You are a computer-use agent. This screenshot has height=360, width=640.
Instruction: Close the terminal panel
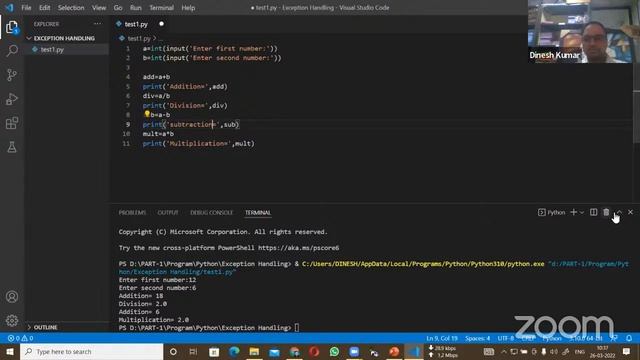tap(631, 212)
